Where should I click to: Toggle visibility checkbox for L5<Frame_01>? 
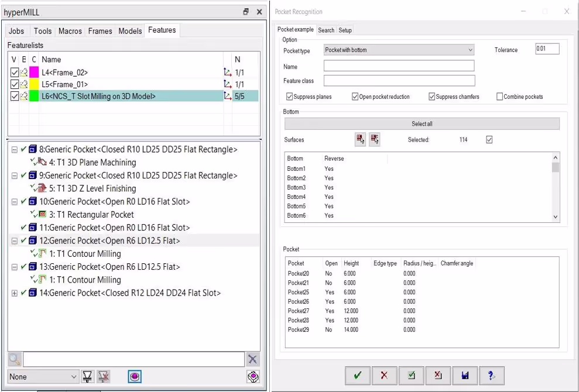point(15,84)
